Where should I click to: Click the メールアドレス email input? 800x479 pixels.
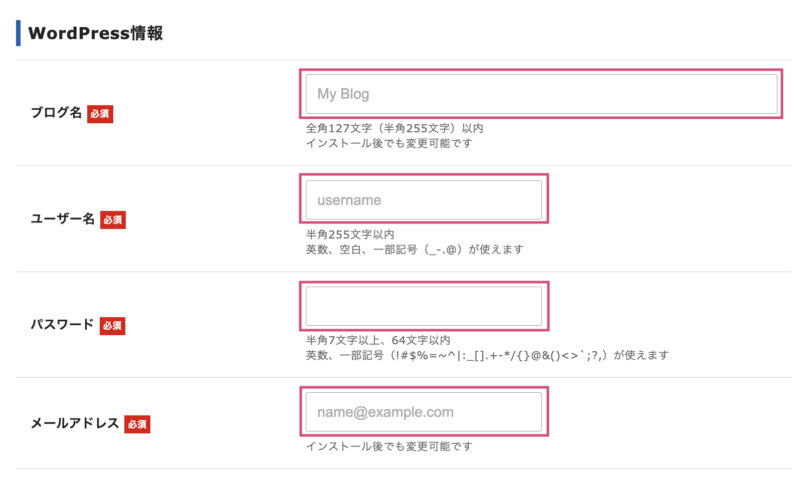424,412
